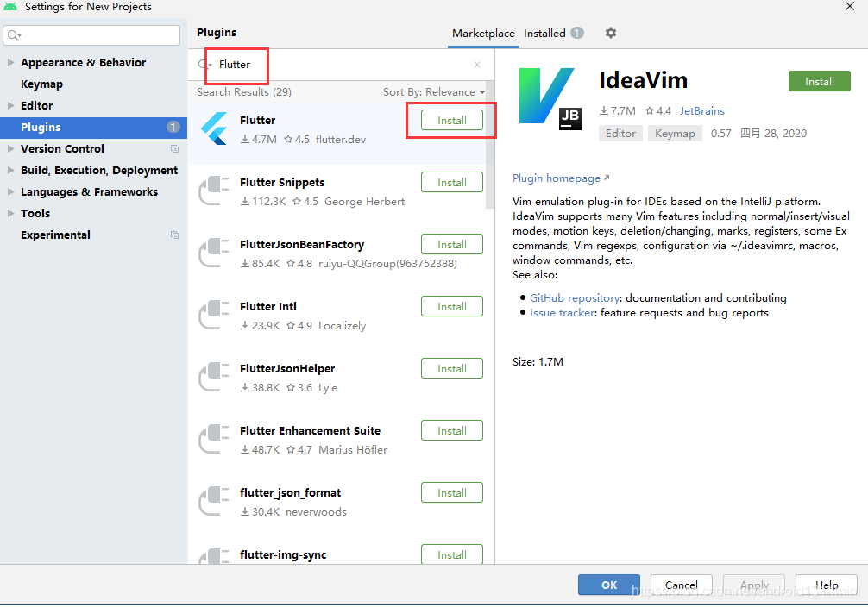Install the flutter-img-sync plugin
868x607 pixels.
click(452, 554)
